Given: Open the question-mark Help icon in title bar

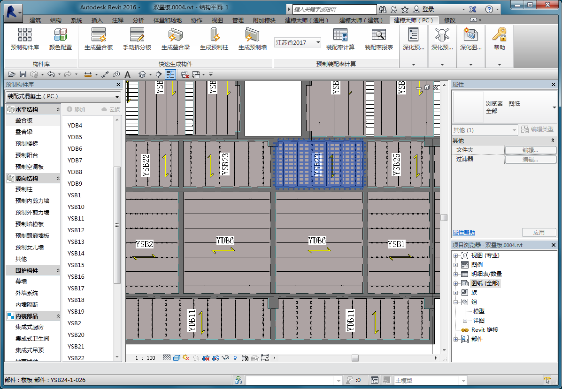Looking at the screenshot, I should [x=489, y=9].
